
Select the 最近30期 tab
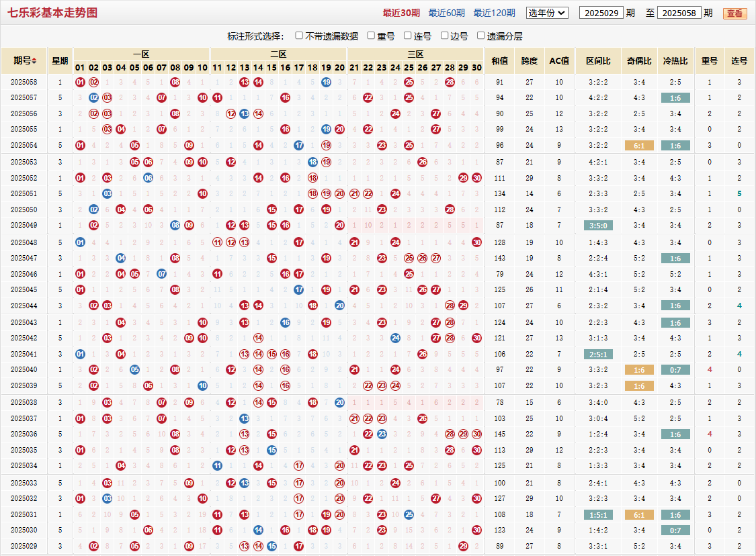click(x=401, y=13)
